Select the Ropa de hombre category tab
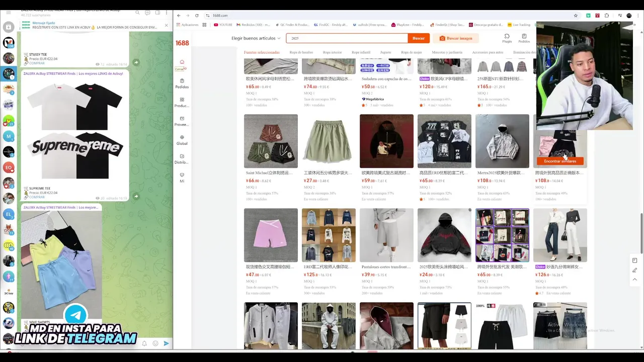644x362 pixels. (301, 52)
